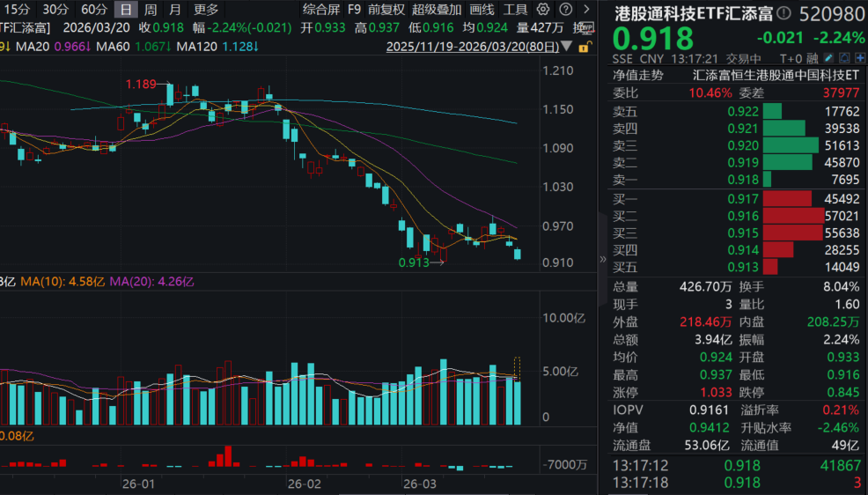Click the 卖三 green order volume bar
Viewport: 868px width, 495px height.
(x=791, y=145)
